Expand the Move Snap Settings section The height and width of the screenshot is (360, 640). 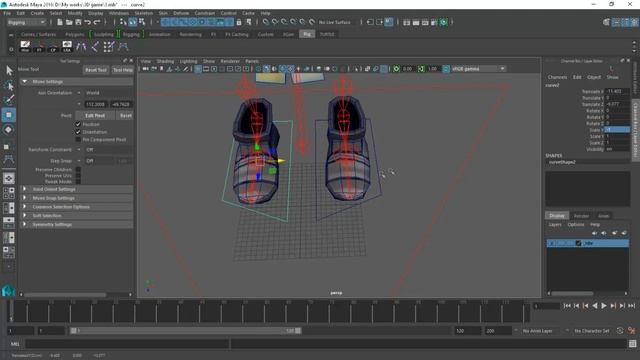(x=24, y=198)
